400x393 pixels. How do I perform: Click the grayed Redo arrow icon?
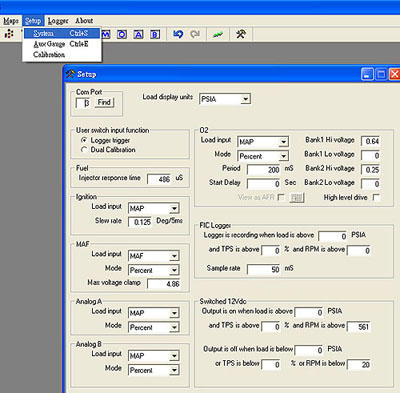[x=195, y=34]
